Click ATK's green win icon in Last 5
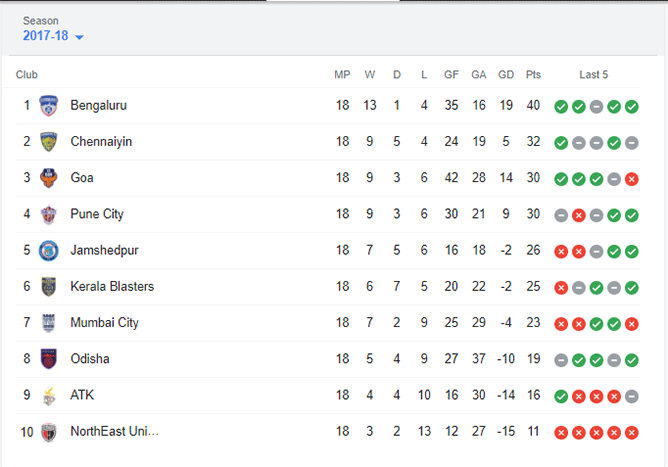668x467 pixels. click(561, 396)
